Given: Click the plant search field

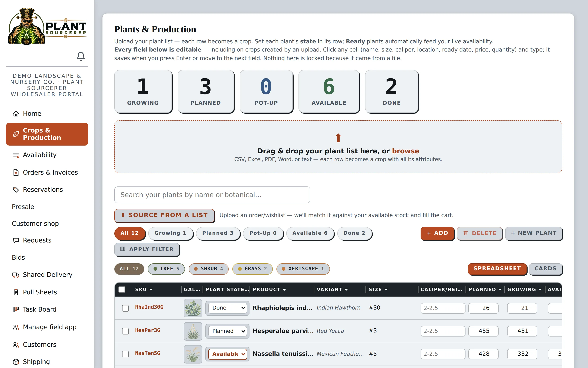Looking at the screenshot, I should tap(212, 195).
